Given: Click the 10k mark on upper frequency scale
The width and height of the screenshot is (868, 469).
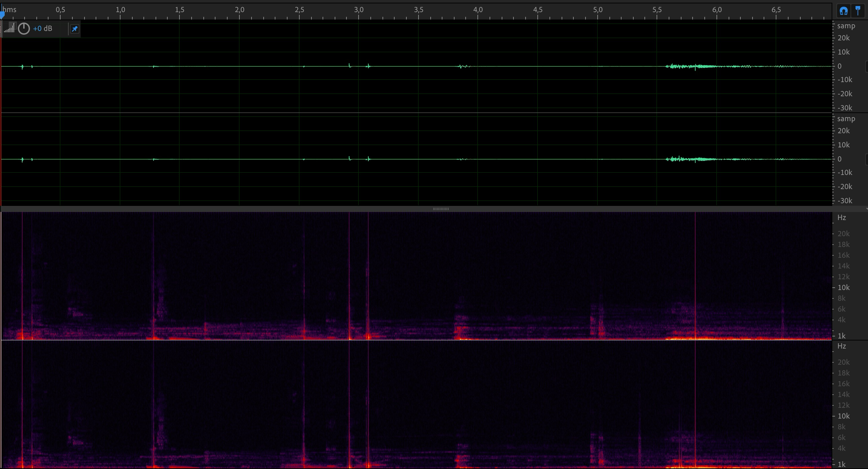Looking at the screenshot, I should click(843, 288).
